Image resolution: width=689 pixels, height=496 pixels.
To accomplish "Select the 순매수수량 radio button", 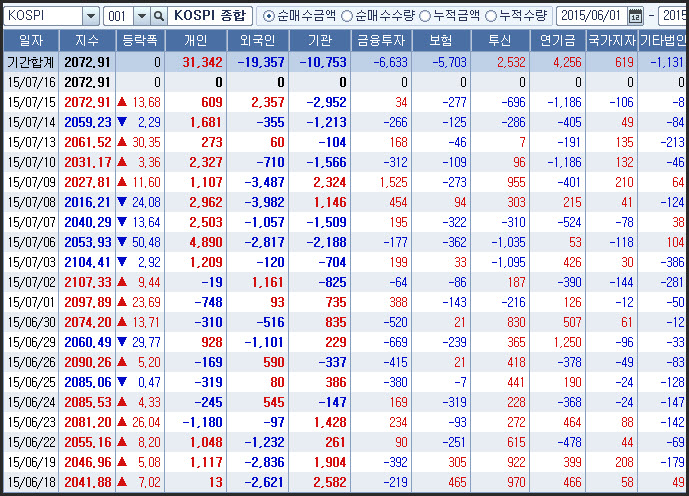I will [x=347, y=16].
